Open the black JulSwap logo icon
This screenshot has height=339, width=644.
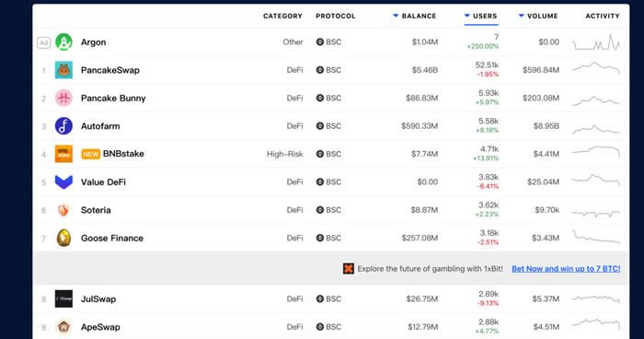(63, 298)
